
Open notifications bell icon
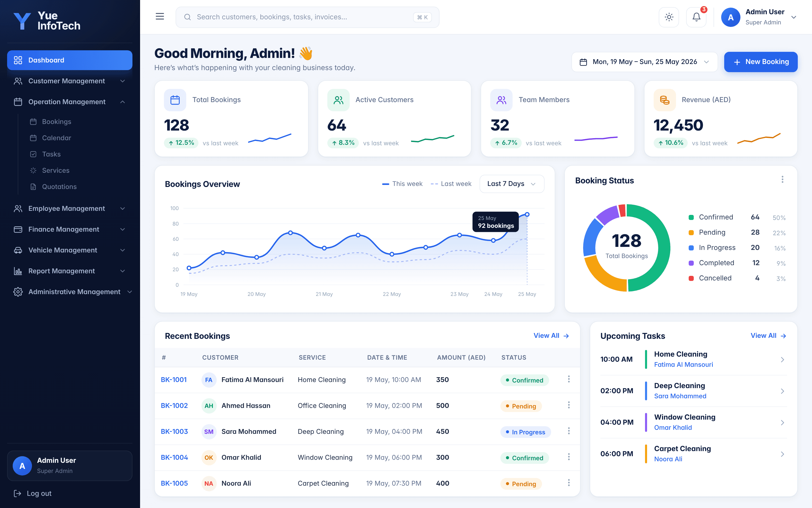tap(696, 17)
